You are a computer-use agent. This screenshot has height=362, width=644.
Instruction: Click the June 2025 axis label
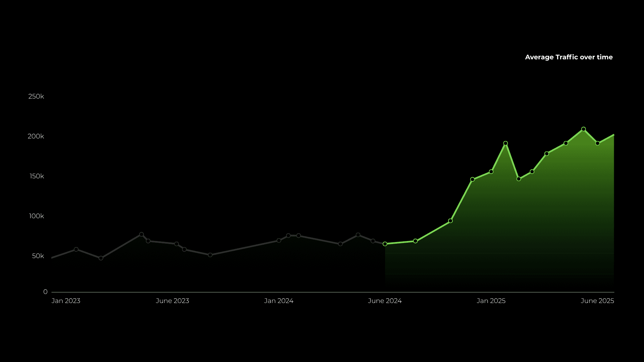click(x=597, y=301)
